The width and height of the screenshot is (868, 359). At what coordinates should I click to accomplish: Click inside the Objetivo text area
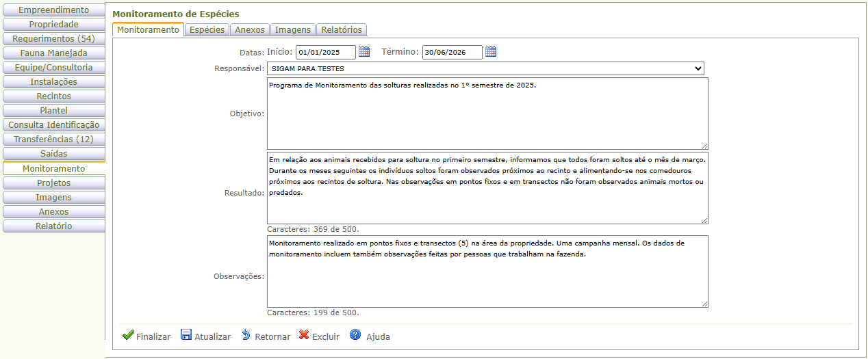point(487,113)
